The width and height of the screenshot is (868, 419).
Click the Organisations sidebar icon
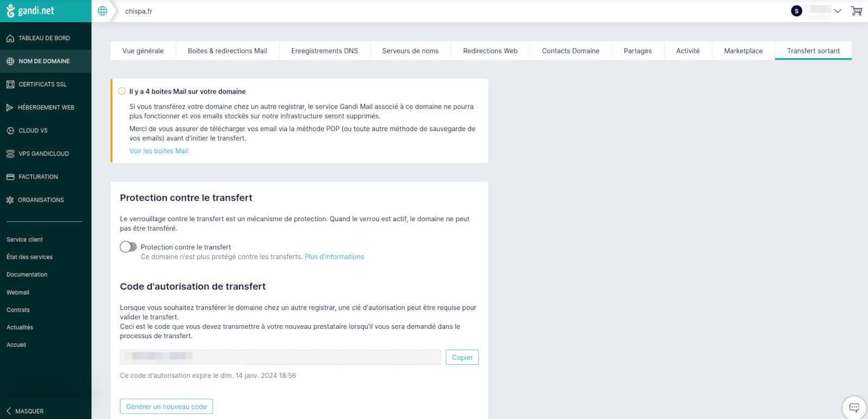pos(10,200)
